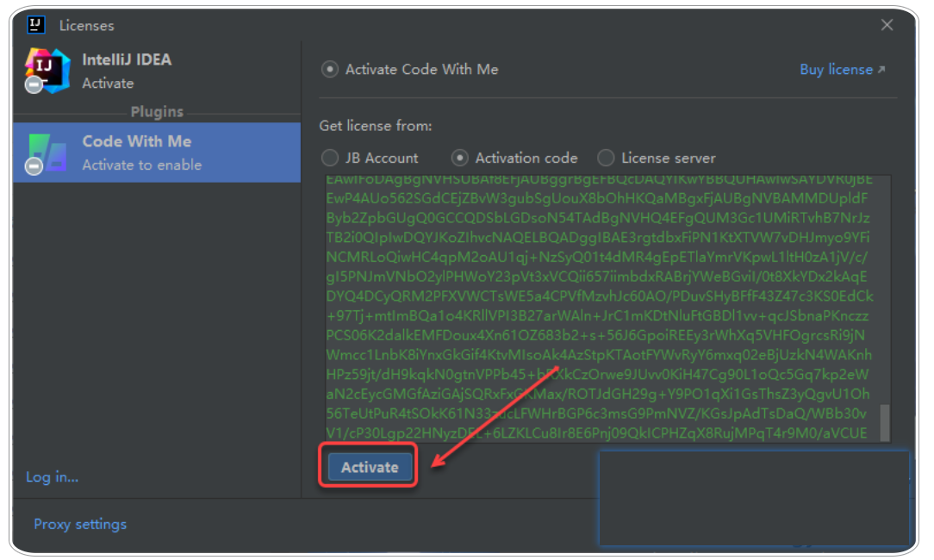Choose the License server option
934x560 pixels.
tap(606, 158)
